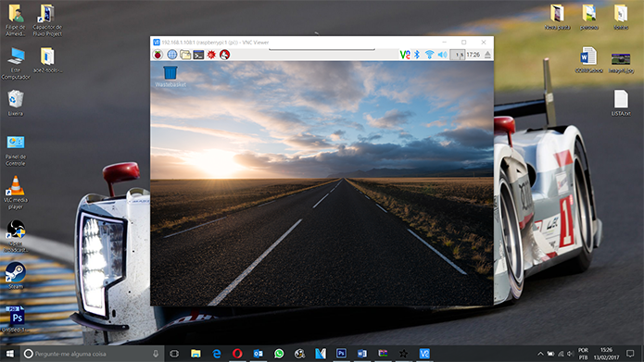Open Photoshop from taskbar
The width and height of the screenshot is (644, 362).
click(341, 354)
